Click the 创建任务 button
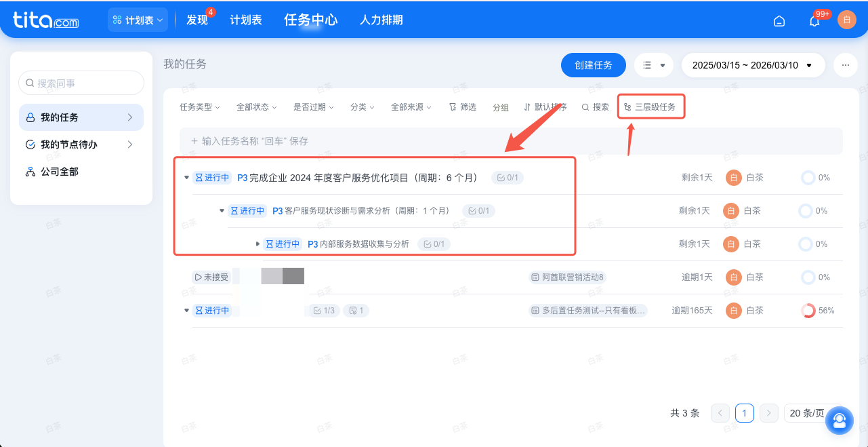The width and height of the screenshot is (868, 447). [593, 65]
